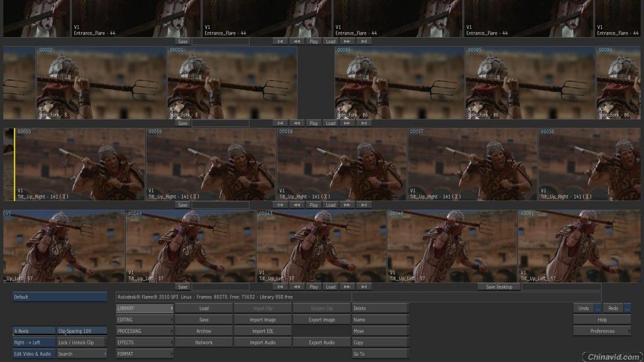Play the Tilt_Up_Right reel
Image resolution: width=644 pixels, height=362 pixels.
point(313,205)
